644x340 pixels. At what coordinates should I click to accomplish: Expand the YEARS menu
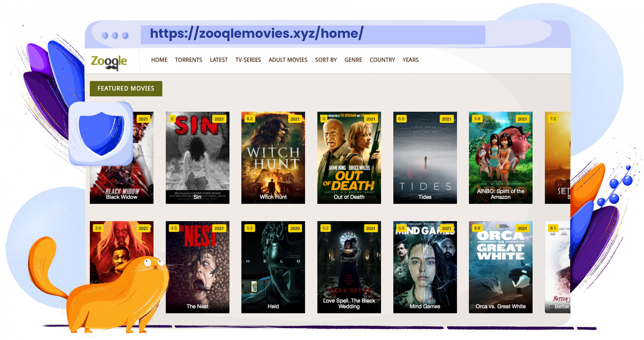[410, 60]
